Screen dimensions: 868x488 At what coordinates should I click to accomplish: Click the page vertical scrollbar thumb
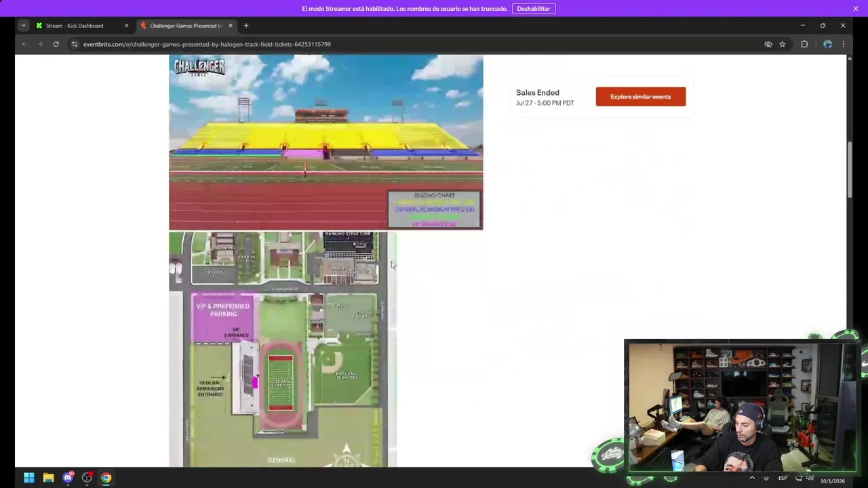[850, 169]
